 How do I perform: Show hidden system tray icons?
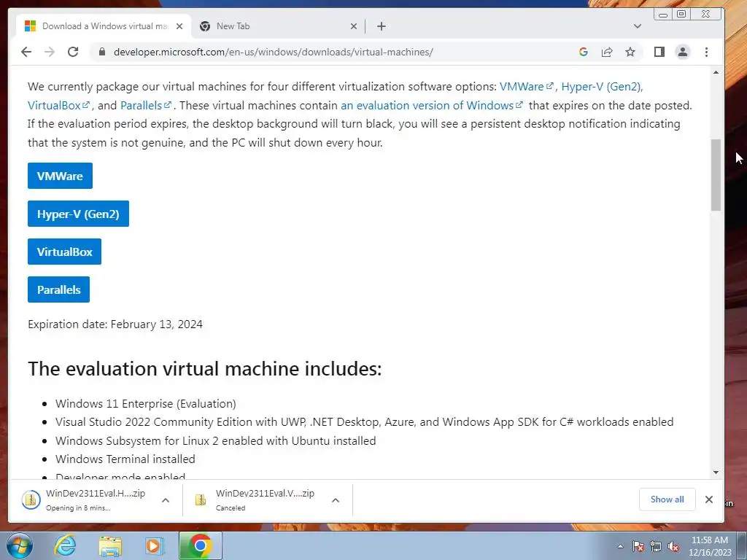click(x=620, y=546)
